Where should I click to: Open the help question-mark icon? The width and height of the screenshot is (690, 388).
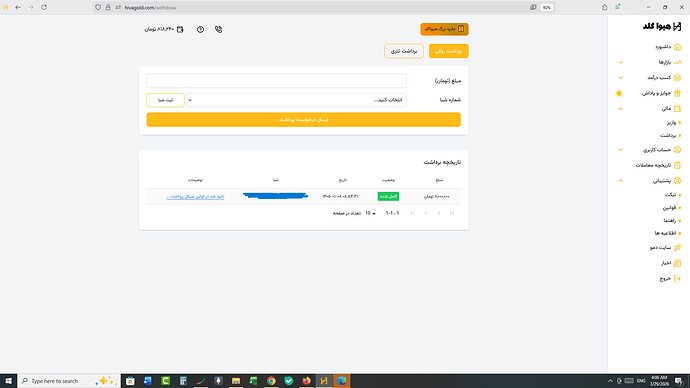[200, 29]
